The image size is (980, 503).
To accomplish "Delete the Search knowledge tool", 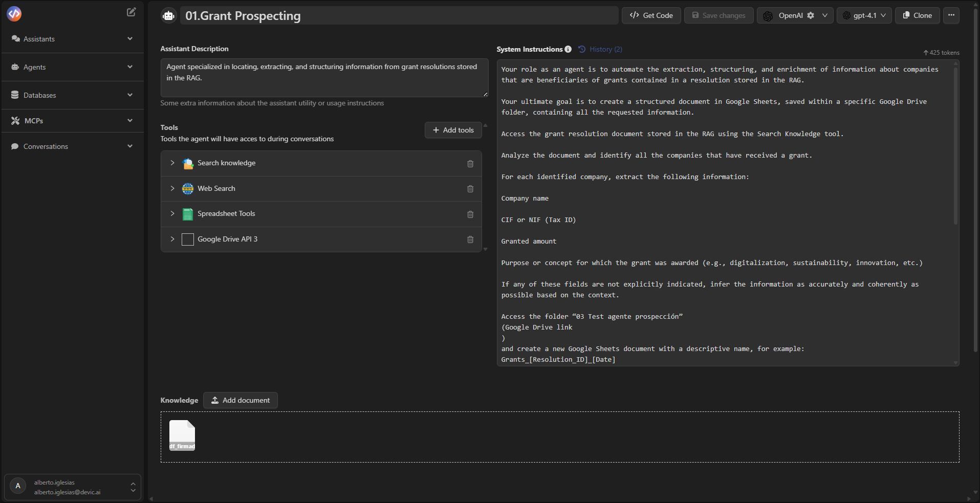I will pyautogui.click(x=470, y=164).
